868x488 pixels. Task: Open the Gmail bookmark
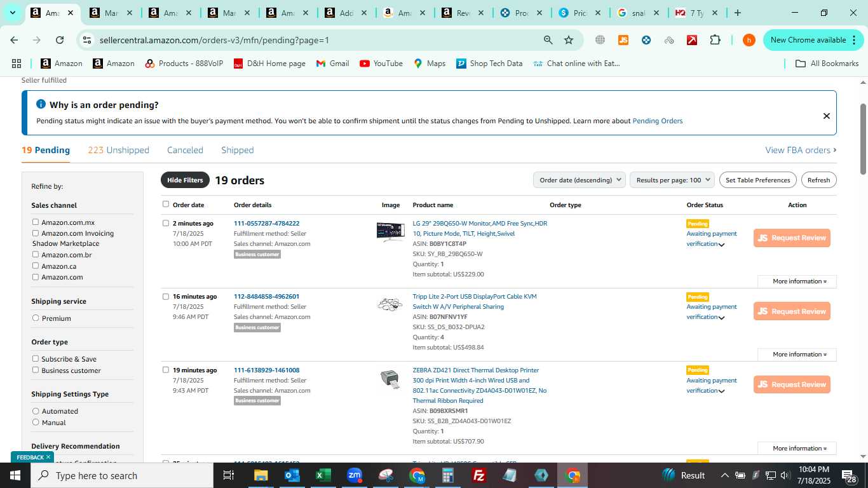click(x=333, y=64)
